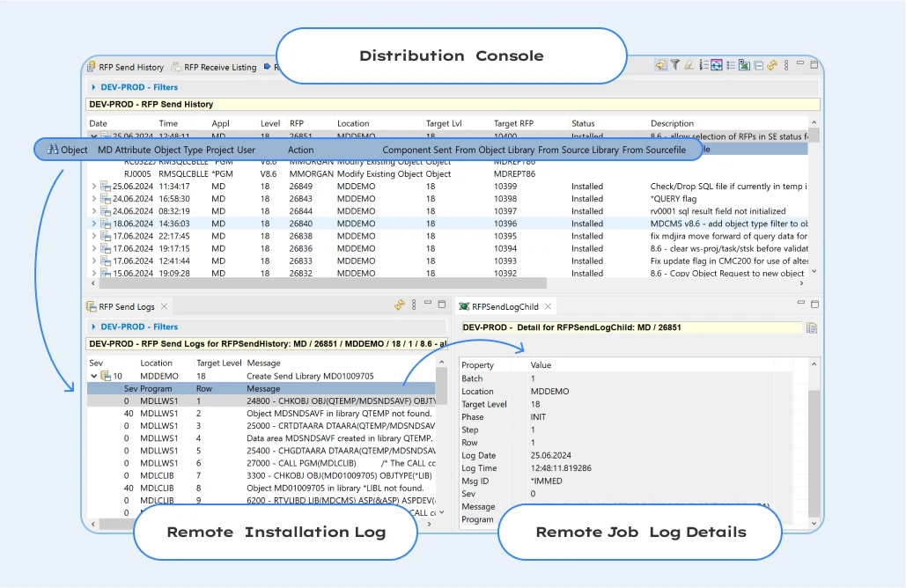Click link icon in RFP Send Logs toolbar

point(400,305)
